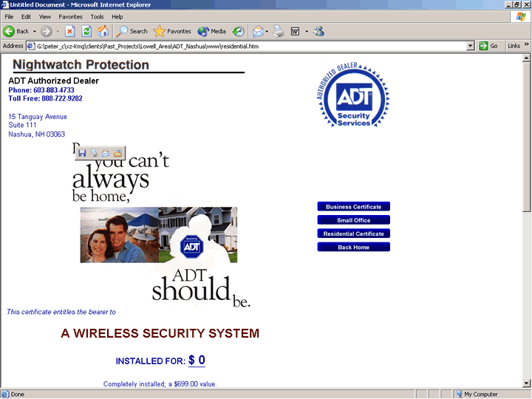Expand the Links bar chevron
The width and height of the screenshot is (532, 399).
[526, 44]
